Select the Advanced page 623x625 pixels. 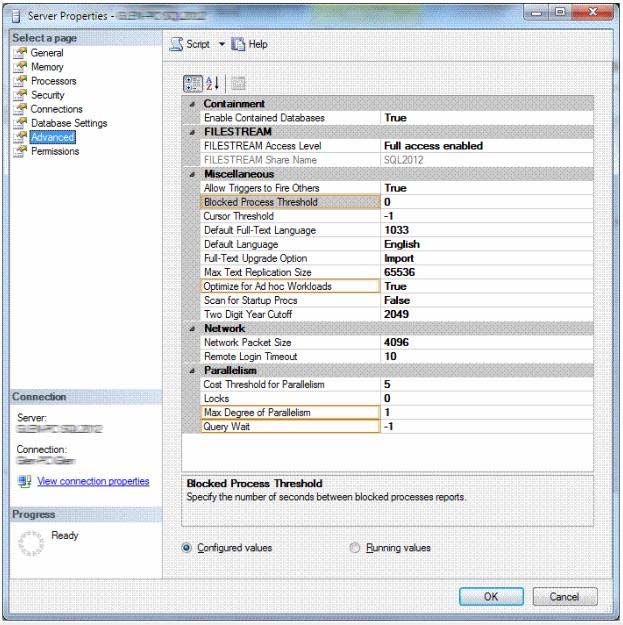pyautogui.click(x=53, y=137)
